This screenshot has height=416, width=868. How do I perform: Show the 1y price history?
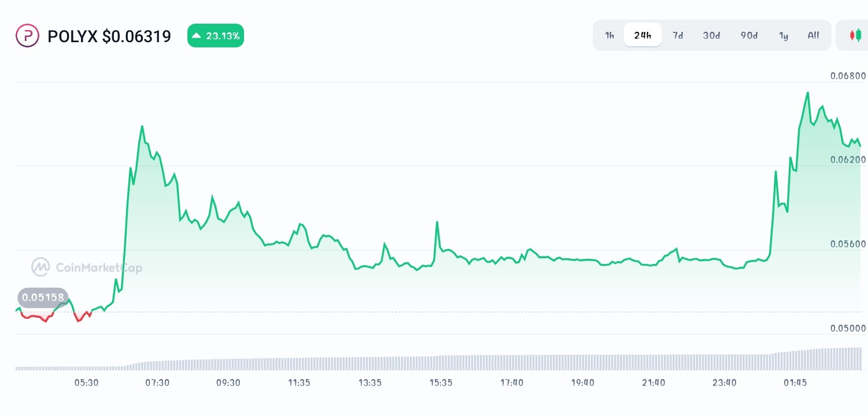pyautogui.click(x=784, y=35)
